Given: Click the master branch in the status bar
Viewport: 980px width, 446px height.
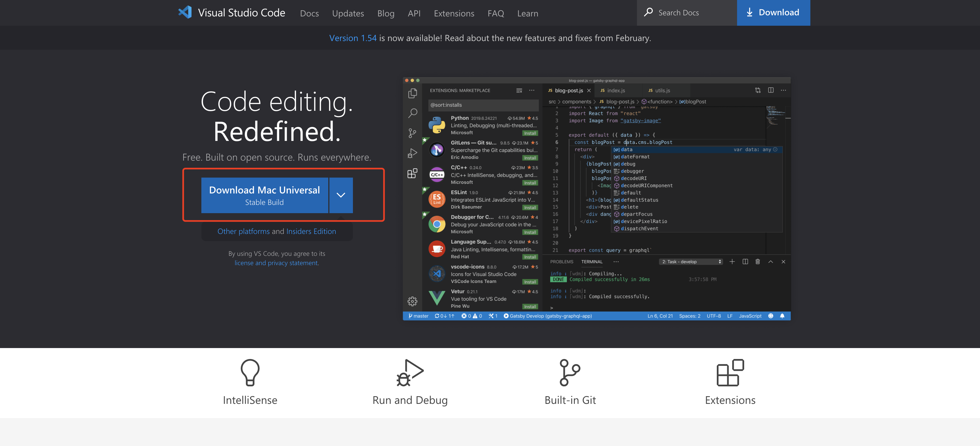Looking at the screenshot, I should [418, 316].
